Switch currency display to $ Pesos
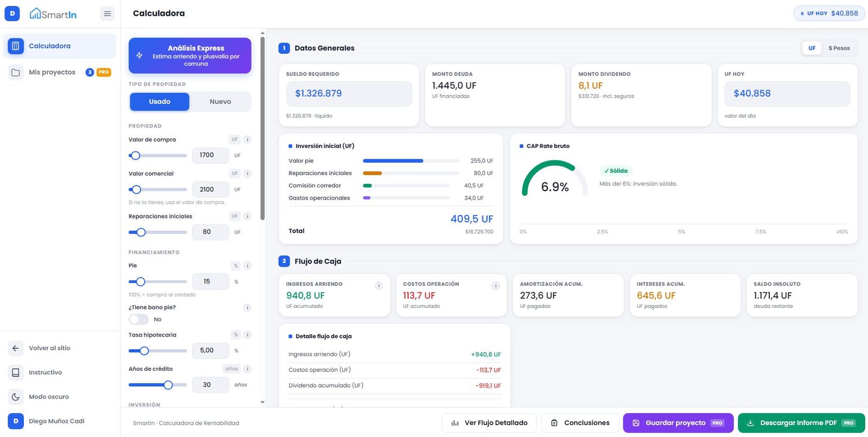 [839, 48]
